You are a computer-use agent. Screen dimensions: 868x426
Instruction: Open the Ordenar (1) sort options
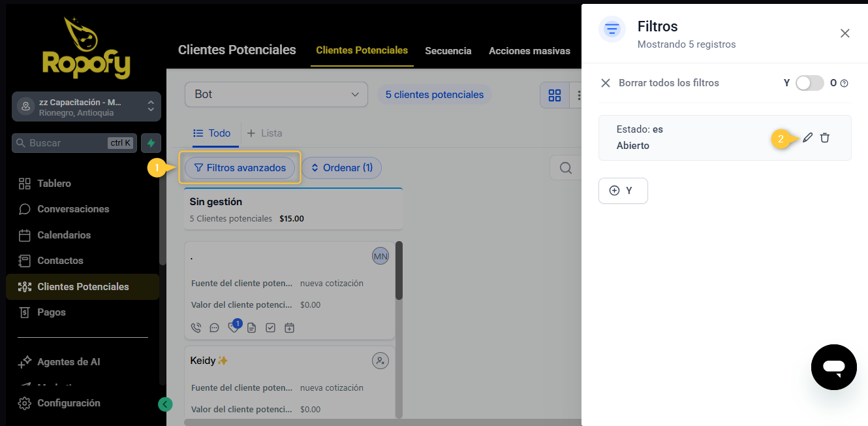coord(341,168)
